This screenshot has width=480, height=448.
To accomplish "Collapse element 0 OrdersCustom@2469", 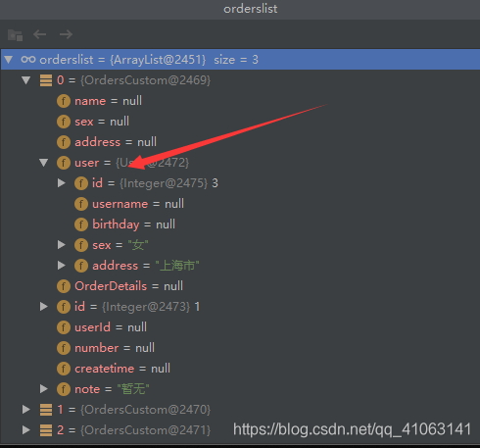I will [26, 80].
